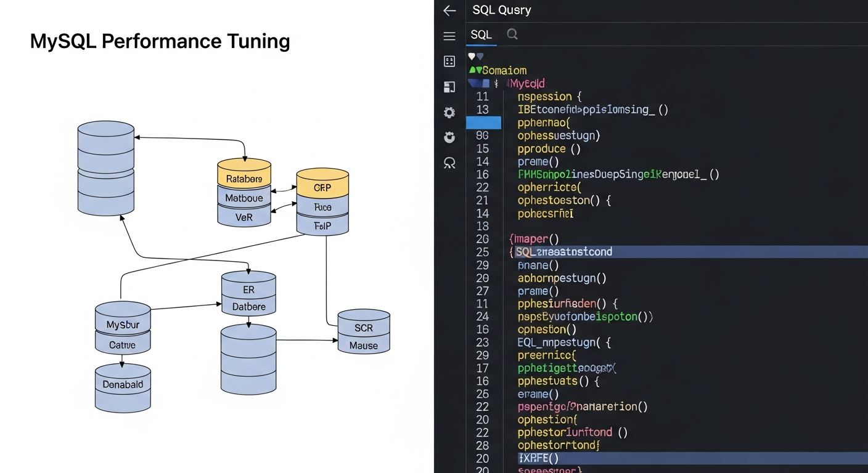Open the hamburger menu in the sidebar
Viewport: 868px width, 473px height.
click(x=449, y=35)
